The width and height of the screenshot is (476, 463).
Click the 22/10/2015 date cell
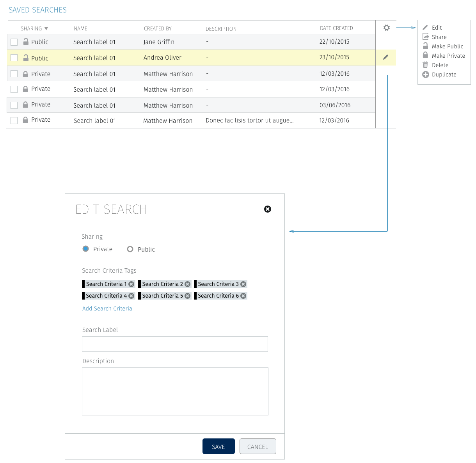334,41
